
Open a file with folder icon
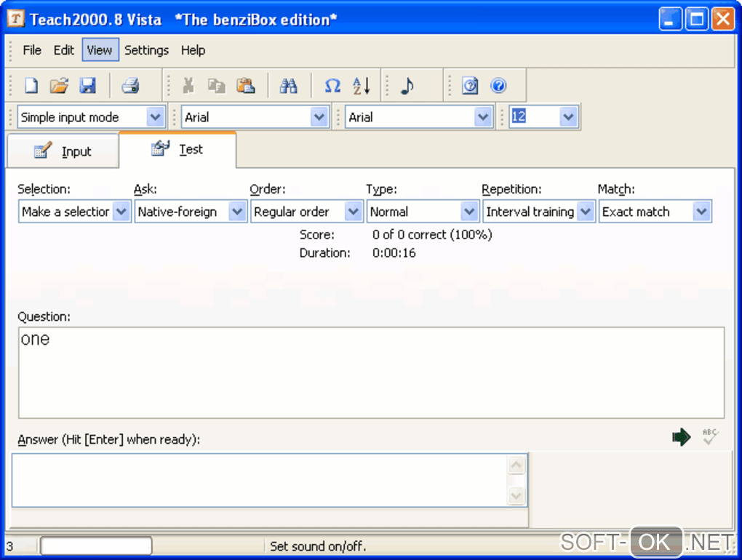coord(60,86)
